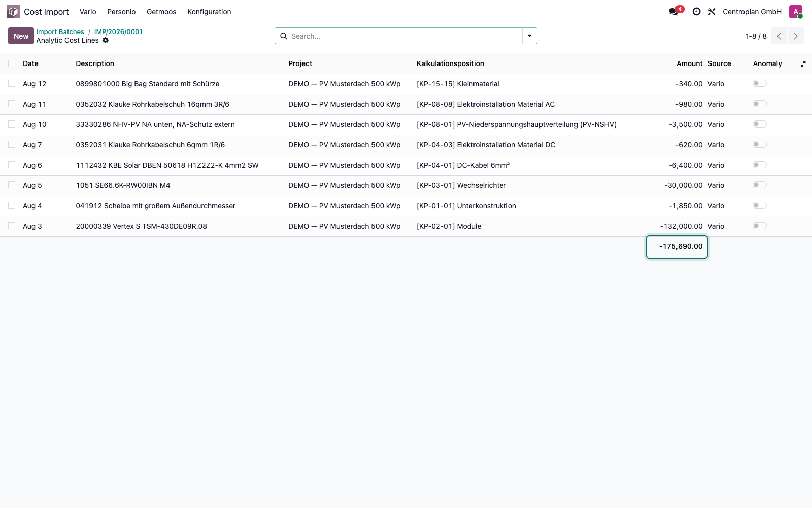Viewport: 812px width, 508px height.
Task: Expand the search options dropdown arrow
Action: [x=530, y=36]
